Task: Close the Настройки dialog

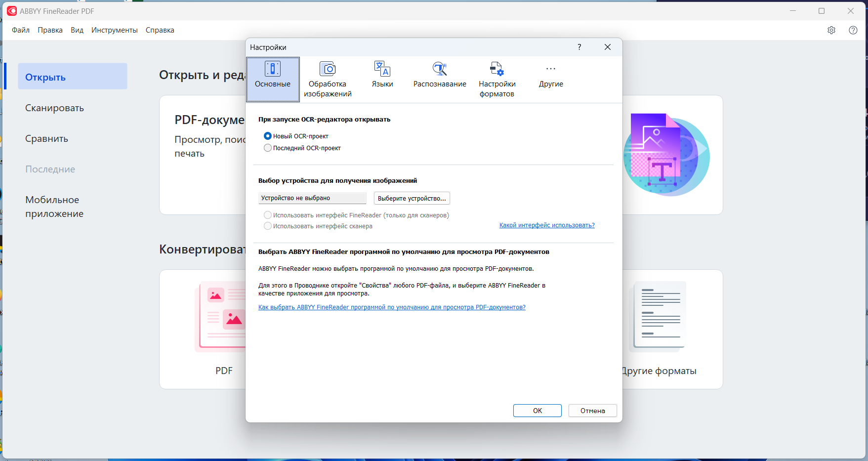Action: point(608,47)
